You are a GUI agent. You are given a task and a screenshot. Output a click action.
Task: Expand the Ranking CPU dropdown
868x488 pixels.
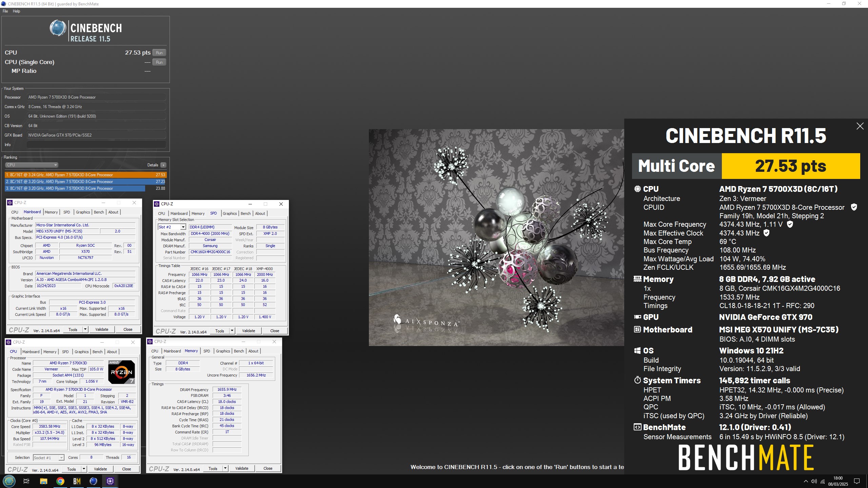click(x=32, y=165)
